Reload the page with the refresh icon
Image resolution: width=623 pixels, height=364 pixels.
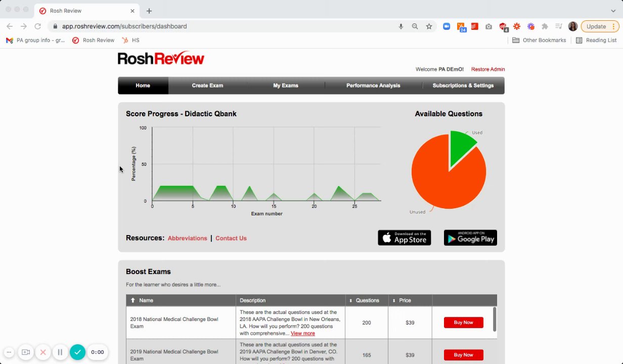tap(38, 26)
